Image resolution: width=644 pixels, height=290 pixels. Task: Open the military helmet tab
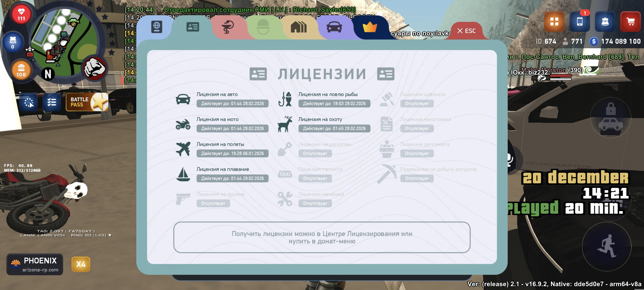(263, 27)
